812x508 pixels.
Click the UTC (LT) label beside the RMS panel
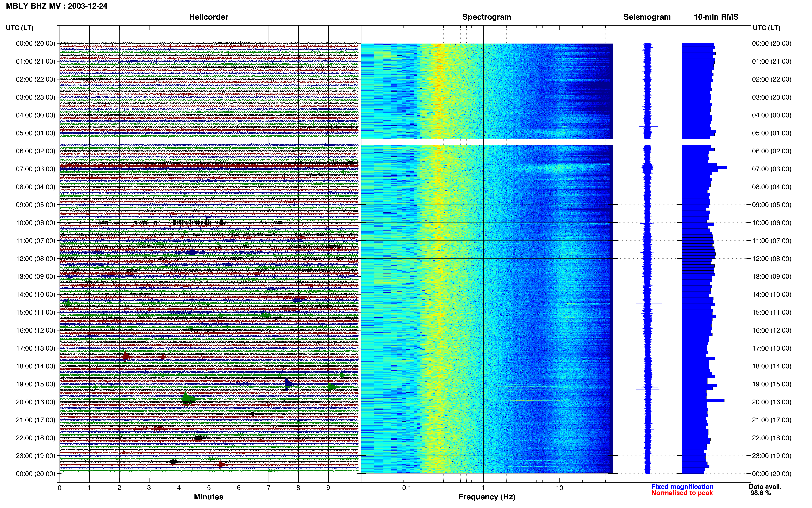(766, 28)
